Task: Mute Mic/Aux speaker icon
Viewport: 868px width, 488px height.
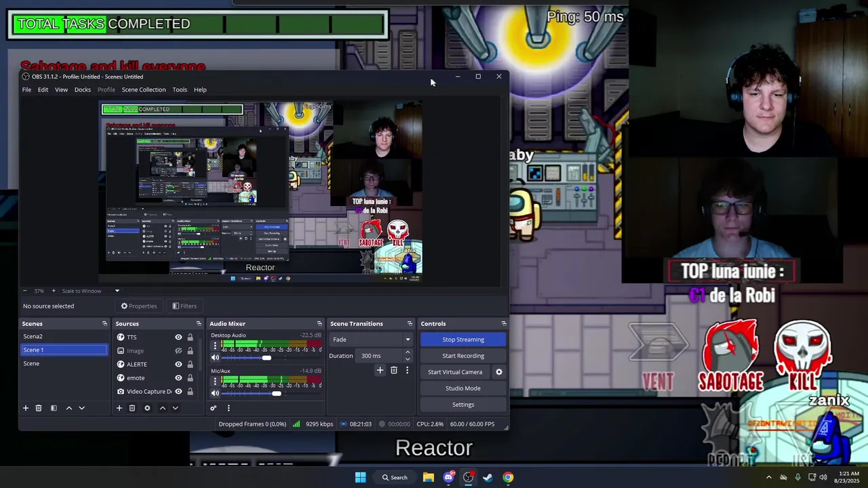Action: pyautogui.click(x=215, y=393)
